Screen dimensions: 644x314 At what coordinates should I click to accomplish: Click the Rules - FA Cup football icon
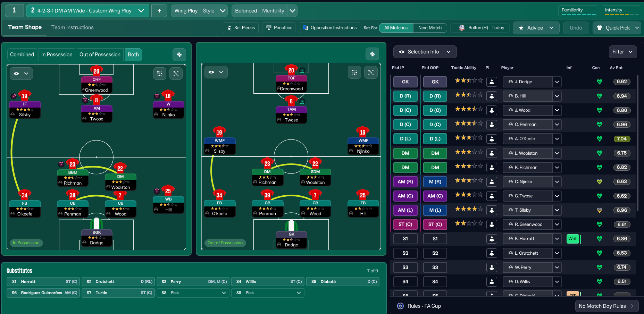coord(400,306)
